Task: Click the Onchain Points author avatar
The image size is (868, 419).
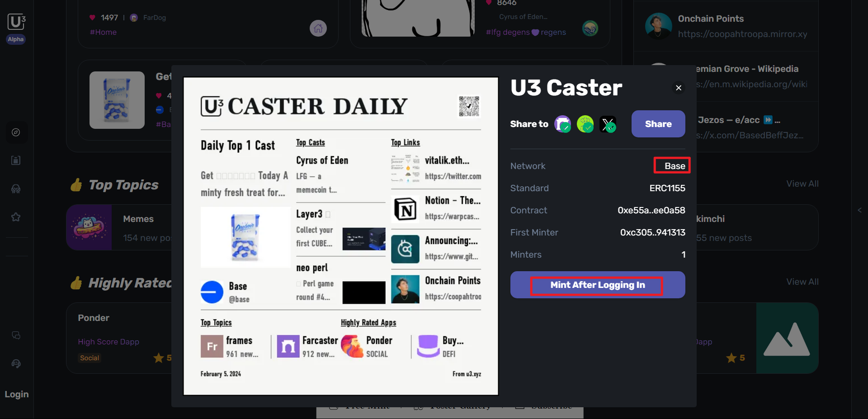Action: tap(659, 26)
